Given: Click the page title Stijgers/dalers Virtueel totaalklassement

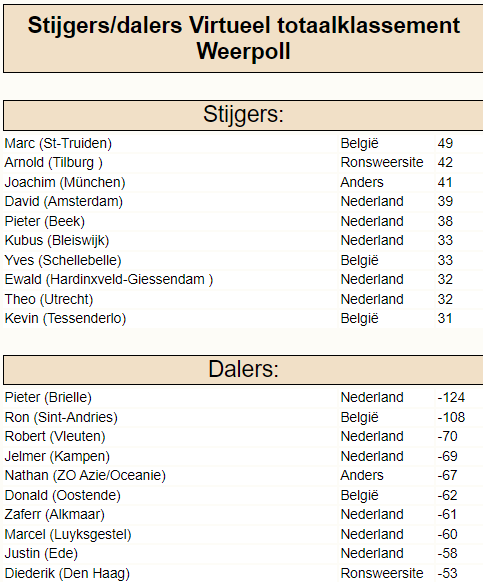Looking at the screenshot, I should click(244, 26).
